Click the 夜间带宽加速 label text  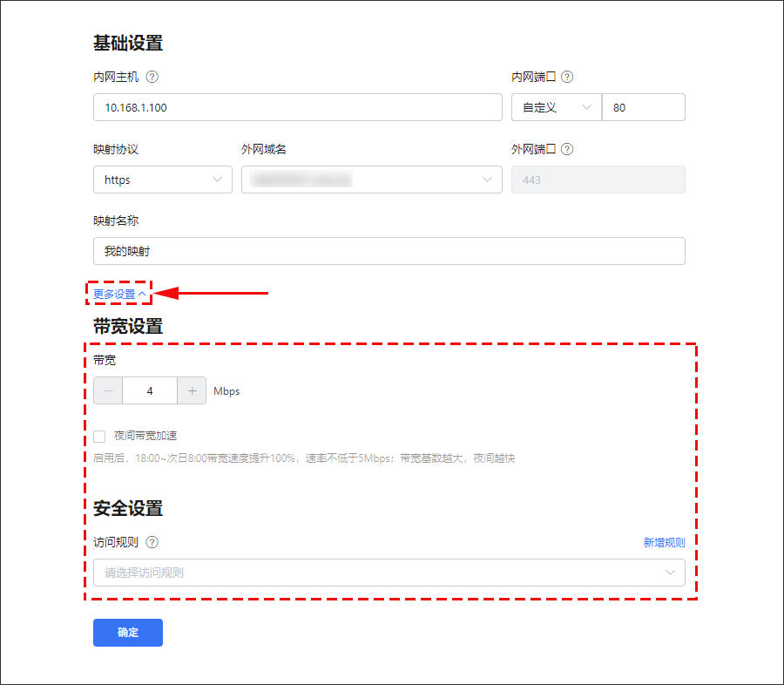click(145, 436)
